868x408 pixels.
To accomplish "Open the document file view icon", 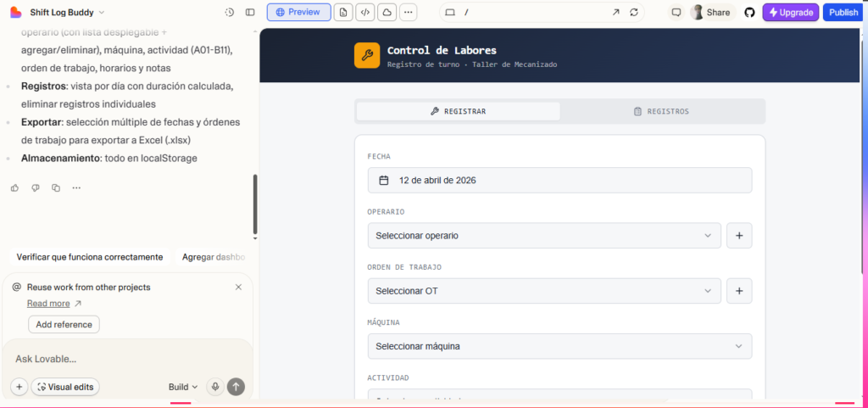I will pyautogui.click(x=344, y=12).
